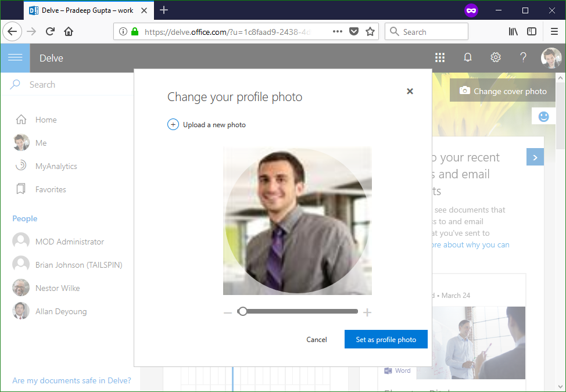The height and width of the screenshot is (392, 566).
Task: Toggle the Delve hamburger navigation menu
Action: coord(15,57)
